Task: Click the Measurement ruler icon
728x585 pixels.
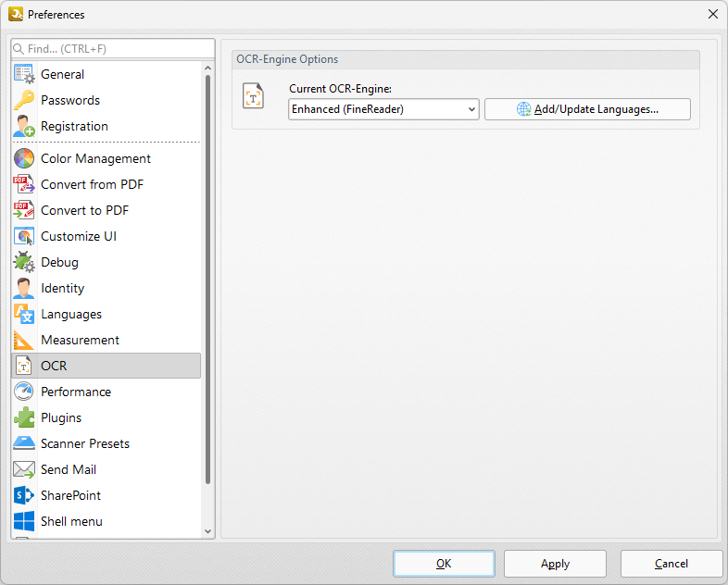Action: (x=24, y=340)
